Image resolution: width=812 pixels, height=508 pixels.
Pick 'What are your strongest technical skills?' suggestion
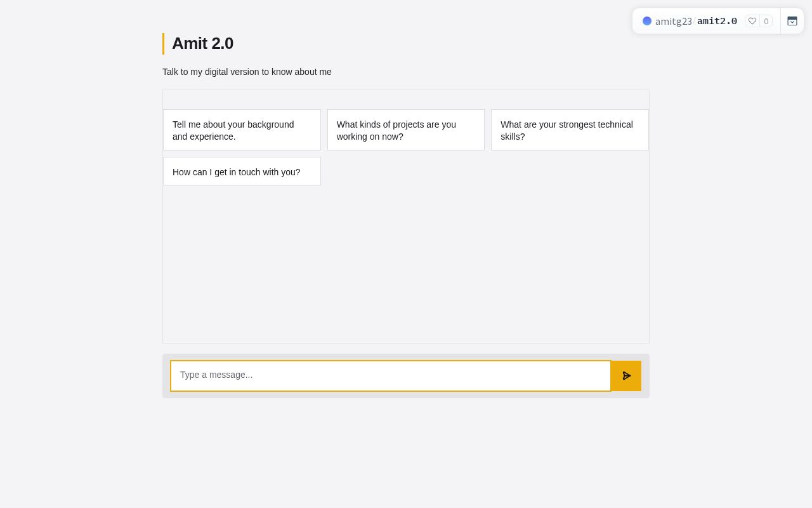click(x=570, y=130)
